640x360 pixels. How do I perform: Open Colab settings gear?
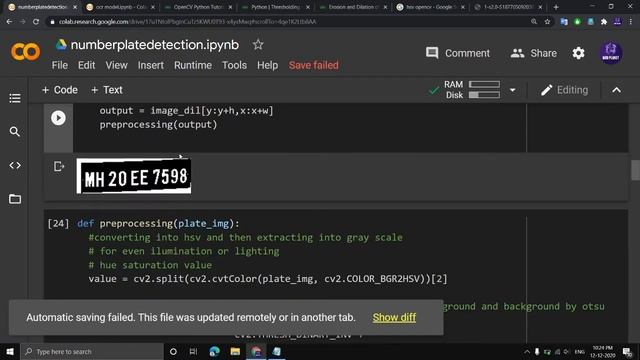(x=578, y=53)
